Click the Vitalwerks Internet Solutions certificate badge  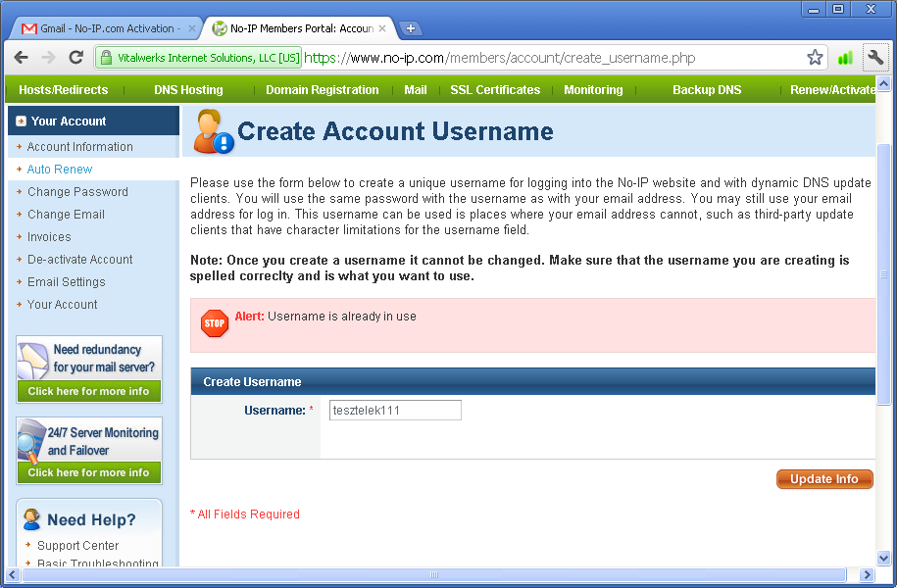(x=198, y=57)
